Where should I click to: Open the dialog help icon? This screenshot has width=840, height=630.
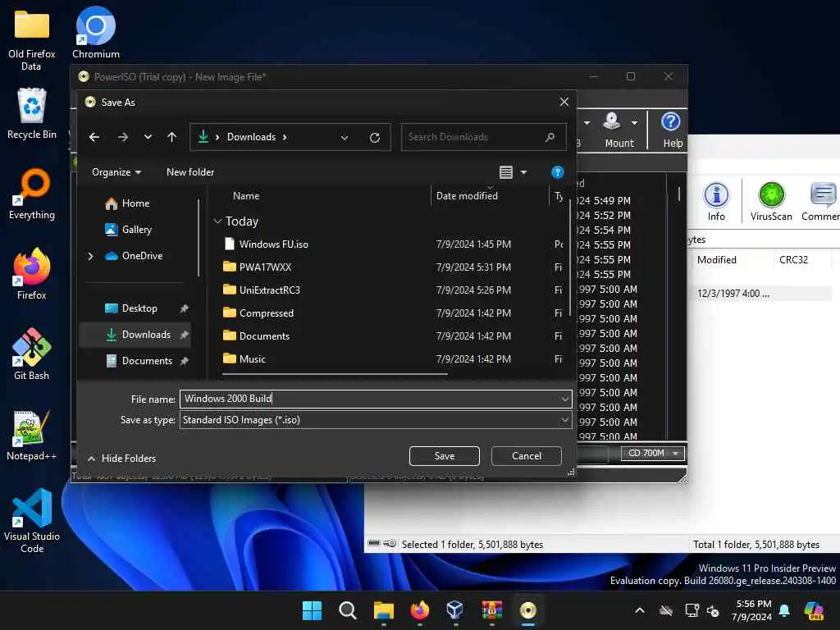coord(558,172)
